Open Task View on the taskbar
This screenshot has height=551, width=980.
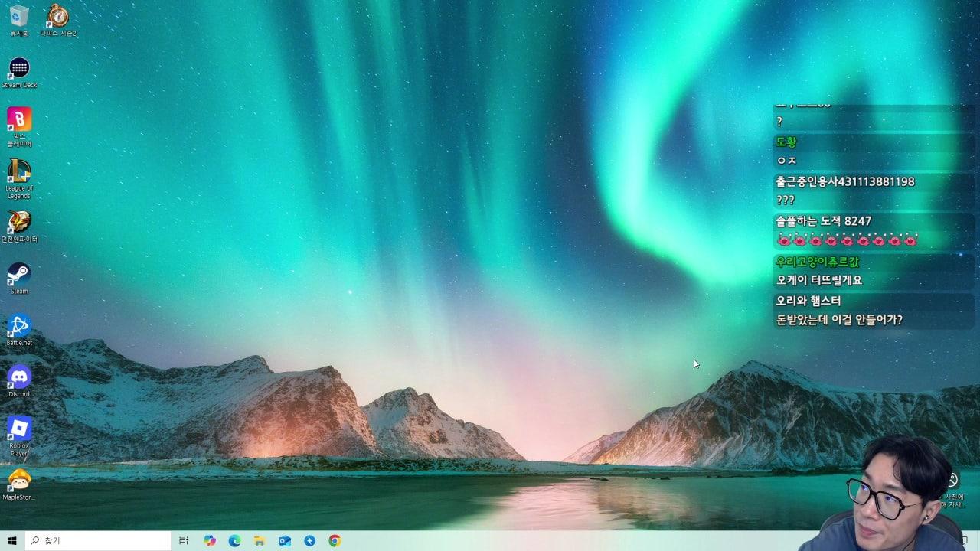184,540
